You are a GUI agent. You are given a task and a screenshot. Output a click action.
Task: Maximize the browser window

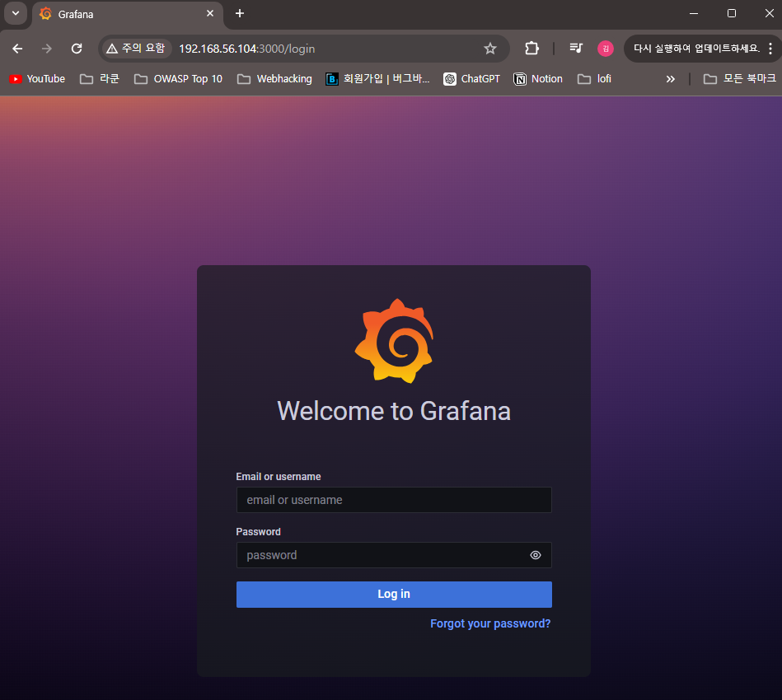click(x=732, y=13)
